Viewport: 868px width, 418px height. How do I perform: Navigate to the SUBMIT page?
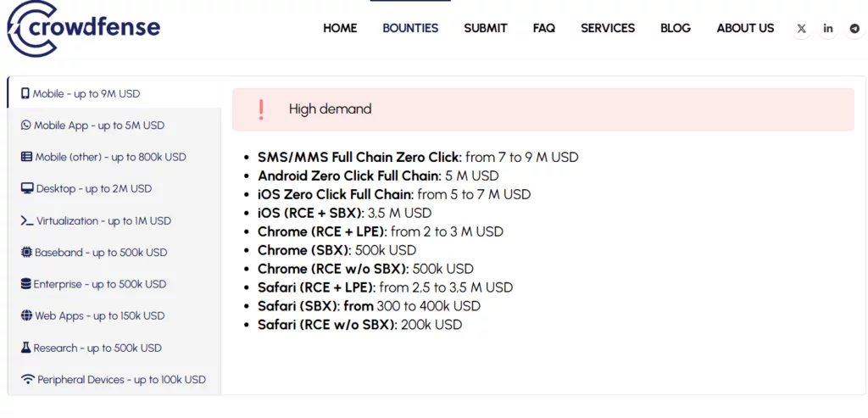(x=486, y=28)
